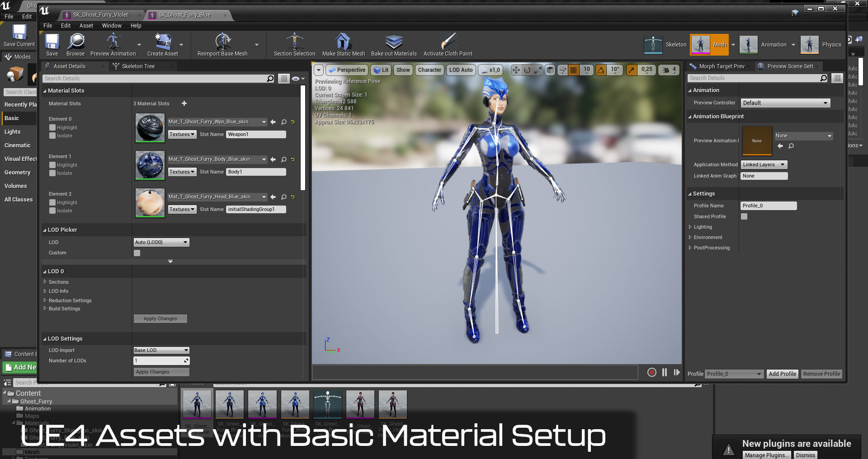Toggle rotation snapping icon in viewport
Image resolution: width=868 pixels, height=459 pixels.
pyautogui.click(x=601, y=70)
